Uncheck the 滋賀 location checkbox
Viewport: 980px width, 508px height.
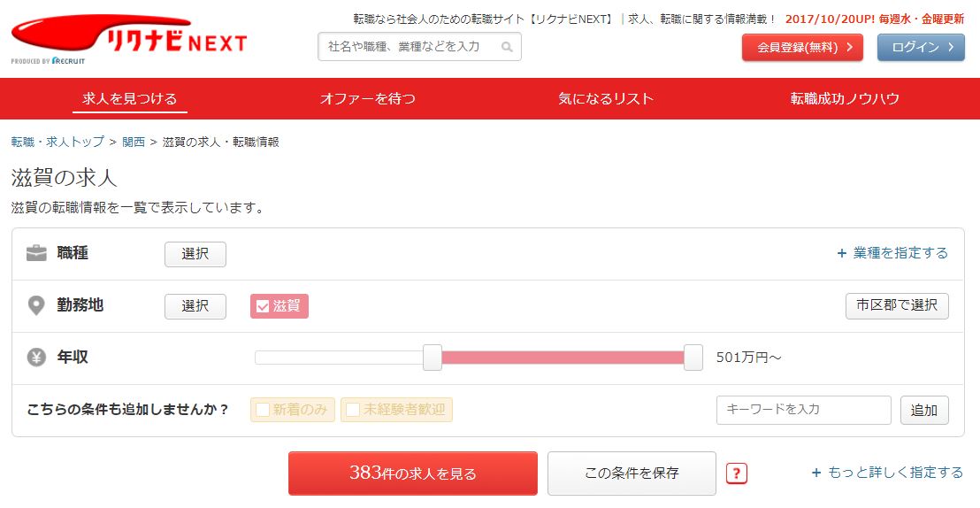pyautogui.click(x=263, y=306)
